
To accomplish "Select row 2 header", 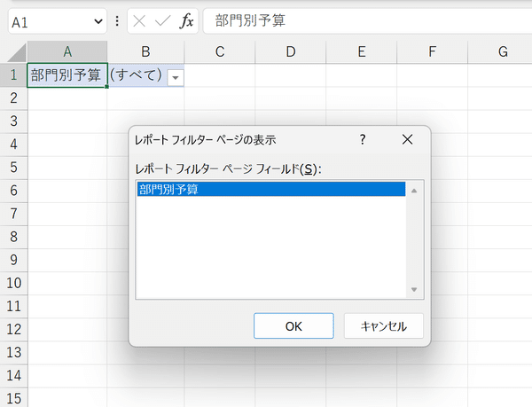I will coord(13,98).
